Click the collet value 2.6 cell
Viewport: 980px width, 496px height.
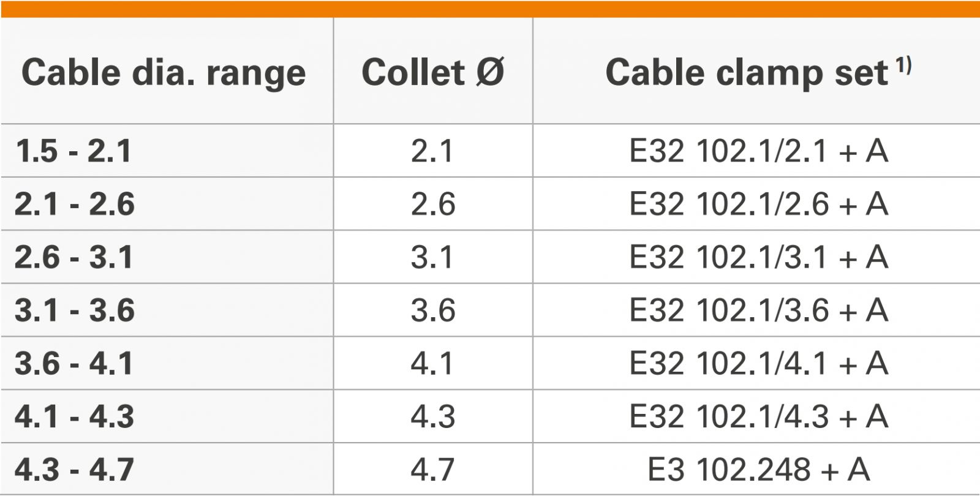click(x=433, y=204)
